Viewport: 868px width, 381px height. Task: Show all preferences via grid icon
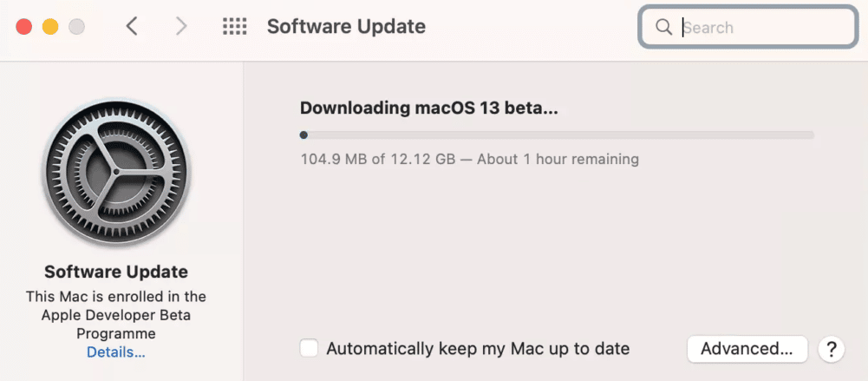[235, 27]
